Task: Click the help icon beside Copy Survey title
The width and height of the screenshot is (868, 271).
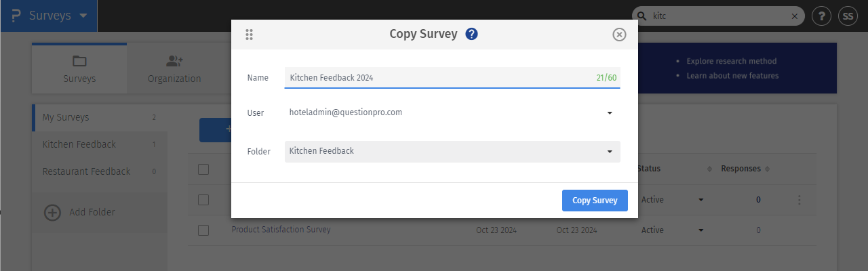Action: point(472,34)
